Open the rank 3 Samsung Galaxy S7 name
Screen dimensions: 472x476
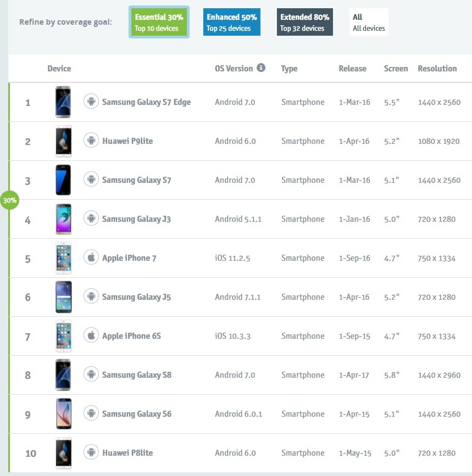tap(137, 180)
